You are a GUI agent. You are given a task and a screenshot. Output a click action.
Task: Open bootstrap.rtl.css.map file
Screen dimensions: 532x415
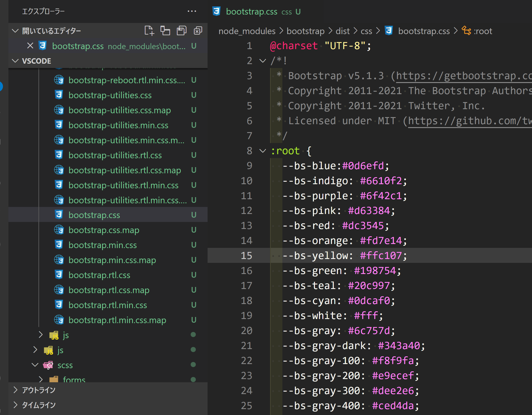109,290
